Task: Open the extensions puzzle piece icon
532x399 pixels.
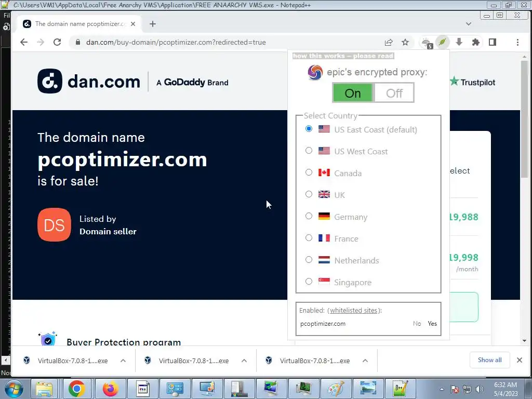Action: pyautogui.click(x=476, y=42)
